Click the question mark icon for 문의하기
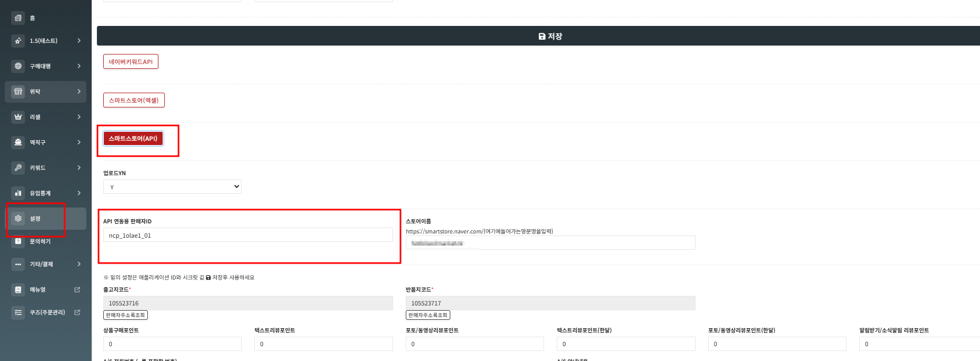This screenshot has height=361, width=980. (x=18, y=241)
